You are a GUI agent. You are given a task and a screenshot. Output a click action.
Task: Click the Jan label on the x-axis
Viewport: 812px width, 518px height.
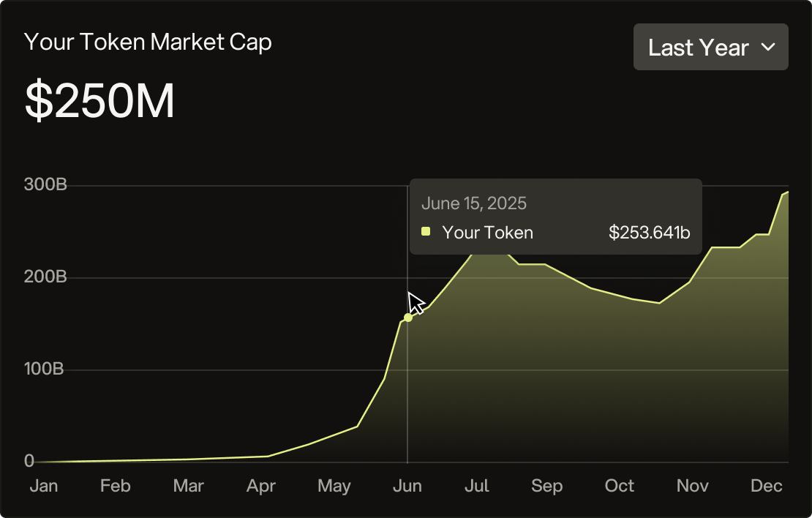click(43, 486)
